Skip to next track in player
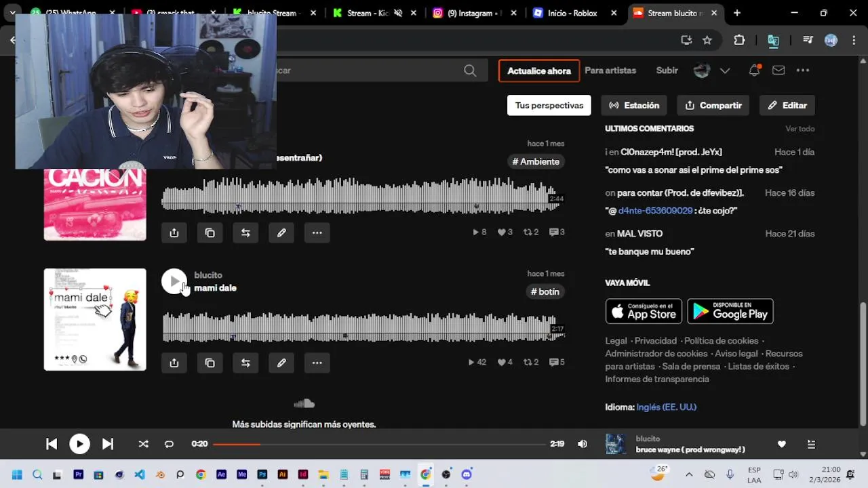The image size is (868, 488). (x=108, y=444)
